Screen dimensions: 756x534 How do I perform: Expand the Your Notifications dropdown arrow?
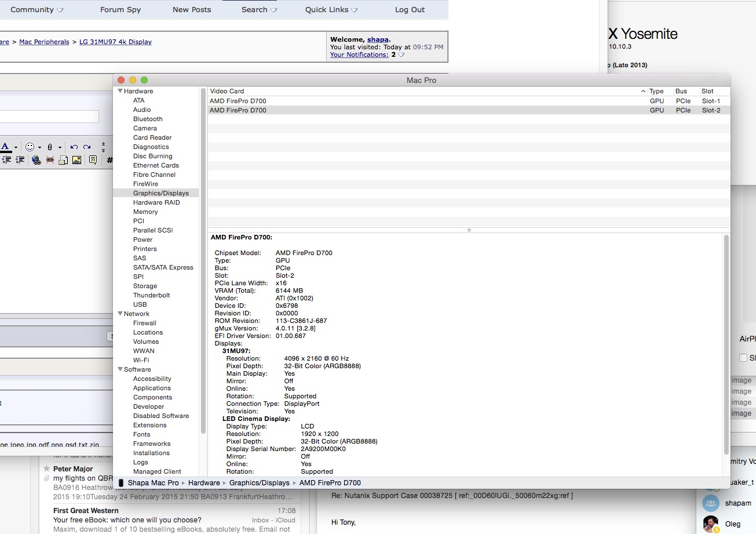click(x=401, y=55)
